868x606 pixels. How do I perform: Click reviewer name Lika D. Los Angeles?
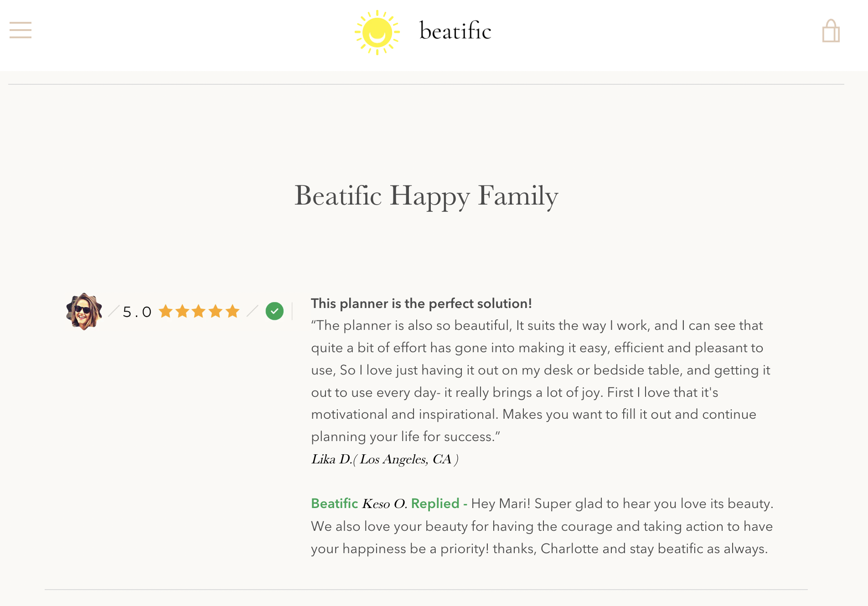pyautogui.click(x=384, y=459)
